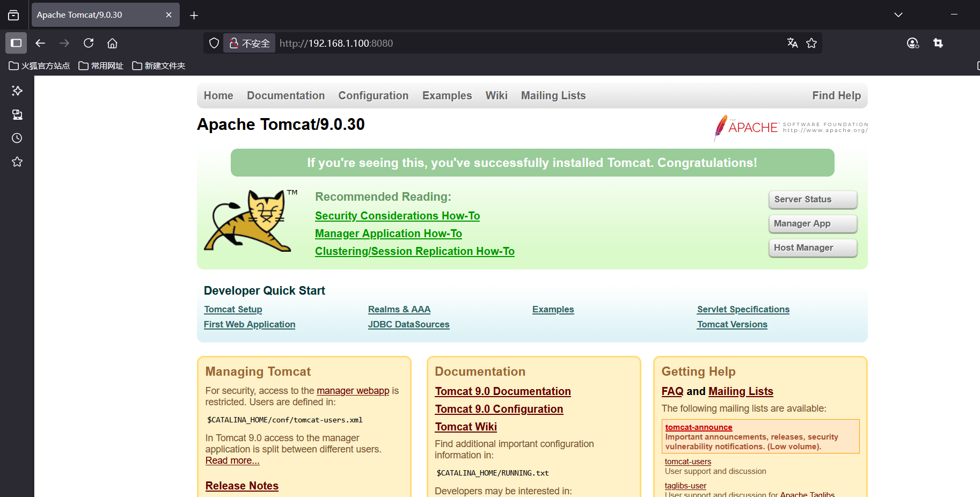Open 常用网址 bookmarks folder
The height and width of the screenshot is (497, 980).
pyautogui.click(x=101, y=65)
